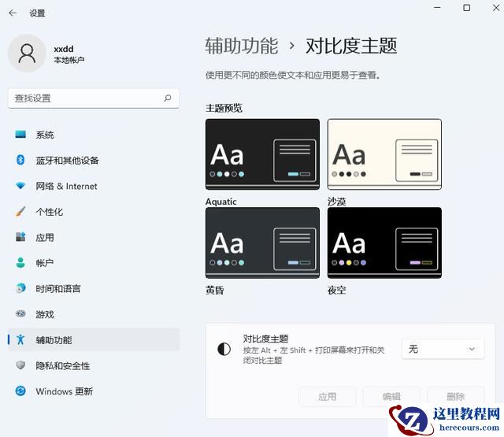504x437 pixels.
Task: Click the search magnifier icon
Action: [168, 98]
